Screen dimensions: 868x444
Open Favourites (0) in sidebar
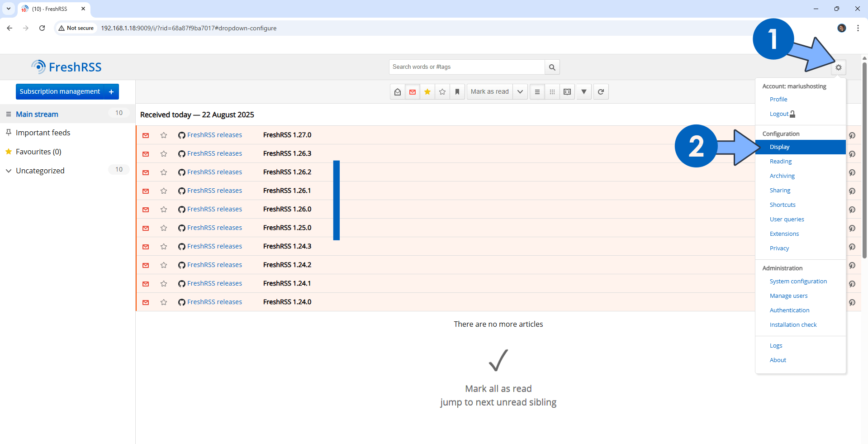[38, 152]
